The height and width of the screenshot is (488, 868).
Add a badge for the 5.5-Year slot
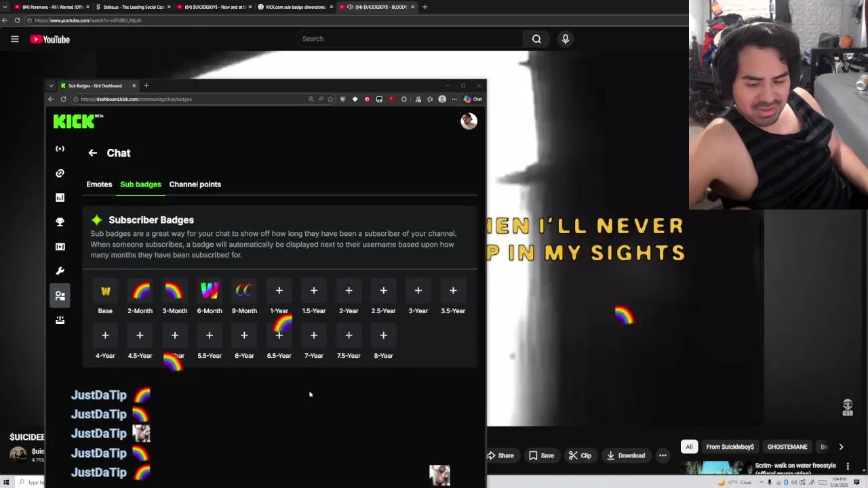[x=210, y=335]
